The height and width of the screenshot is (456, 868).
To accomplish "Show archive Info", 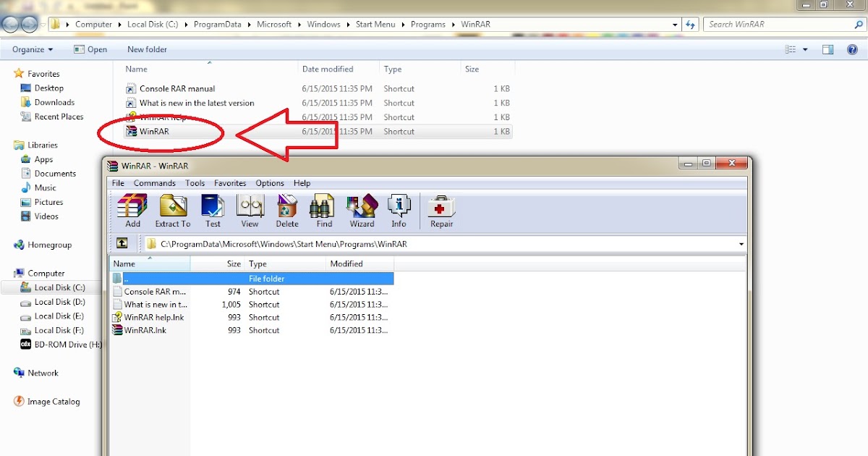I will [x=399, y=211].
